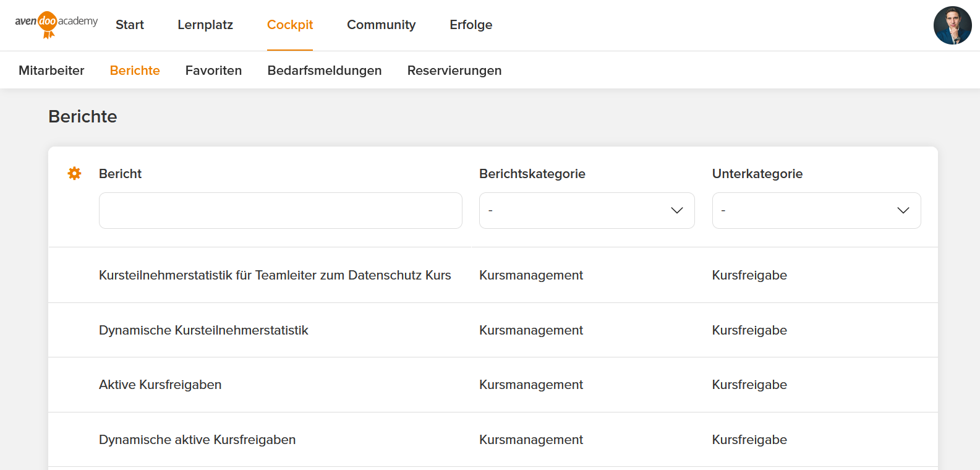Open Kursteilnehmerstatistik für Teamleiter report
Image resolution: width=980 pixels, height=470 pixels.
275,275
